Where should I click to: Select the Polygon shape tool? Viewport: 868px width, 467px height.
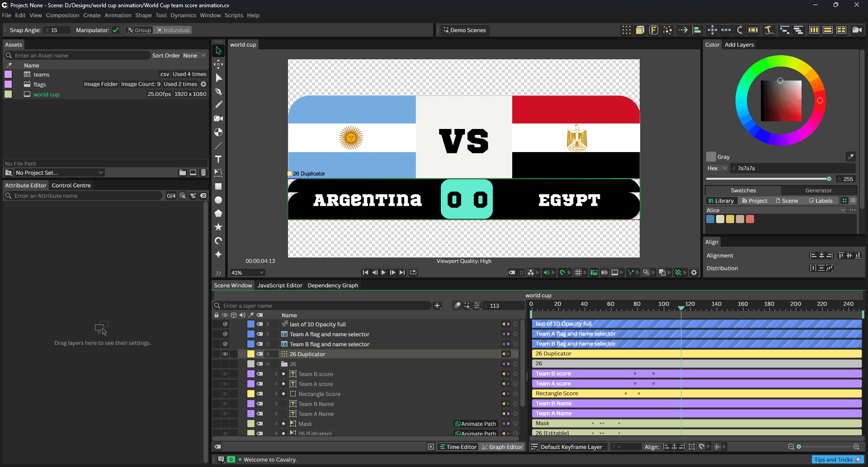[218, 214]
